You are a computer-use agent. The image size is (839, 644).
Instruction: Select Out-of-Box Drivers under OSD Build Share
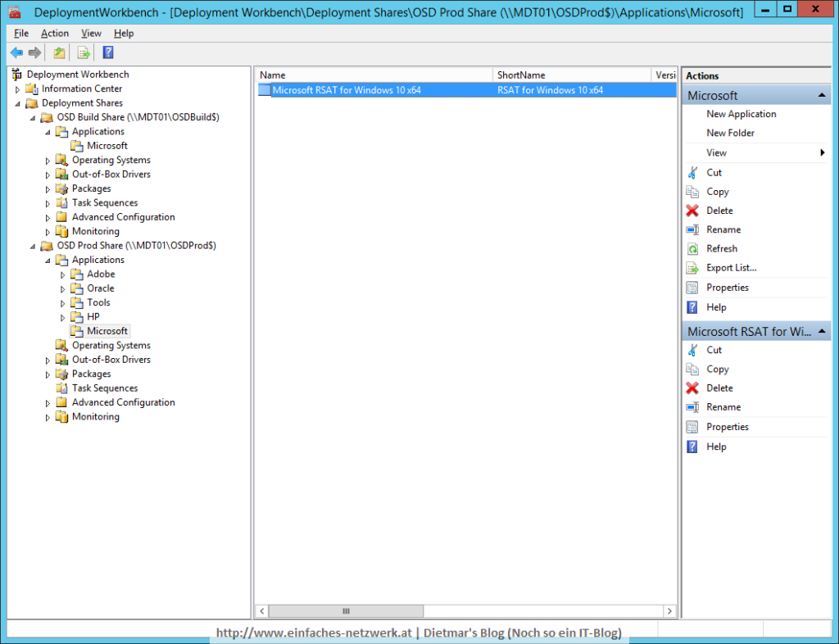(111, 174)
